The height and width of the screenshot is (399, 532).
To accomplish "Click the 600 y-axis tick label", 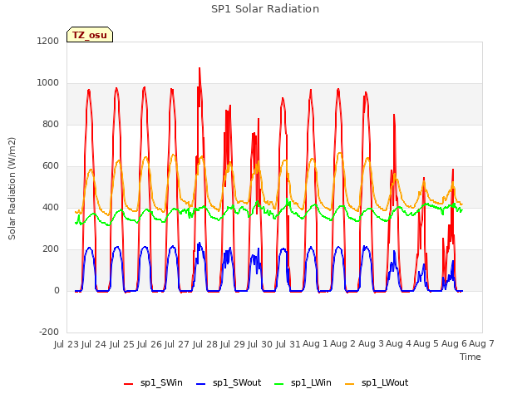I will (51, 166).
